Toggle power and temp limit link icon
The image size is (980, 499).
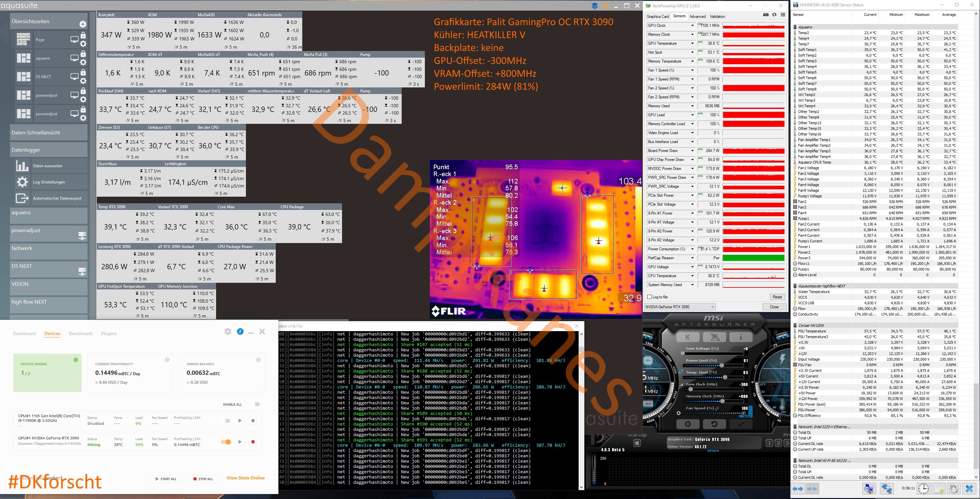tap(681, 372)
